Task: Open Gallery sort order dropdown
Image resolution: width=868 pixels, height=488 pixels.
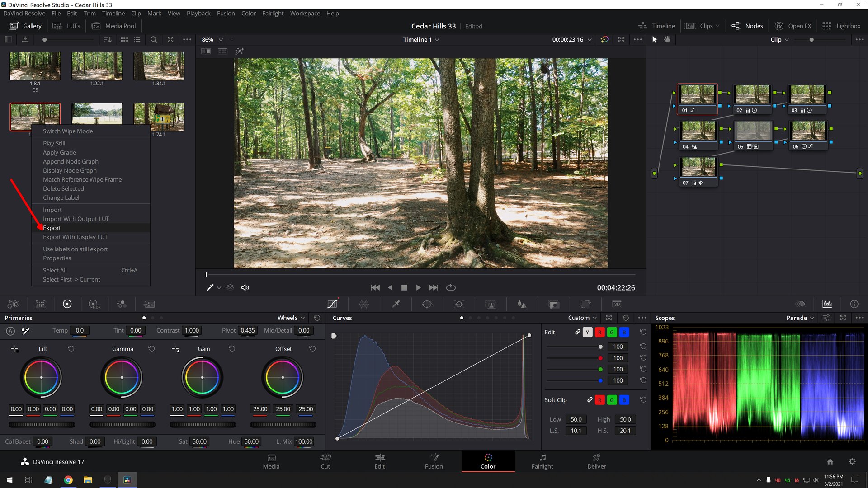Action: click(x=107, y=40)
